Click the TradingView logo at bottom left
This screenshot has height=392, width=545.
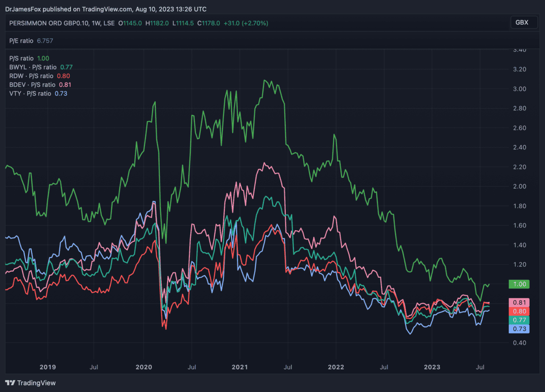[x=30, y=383]
